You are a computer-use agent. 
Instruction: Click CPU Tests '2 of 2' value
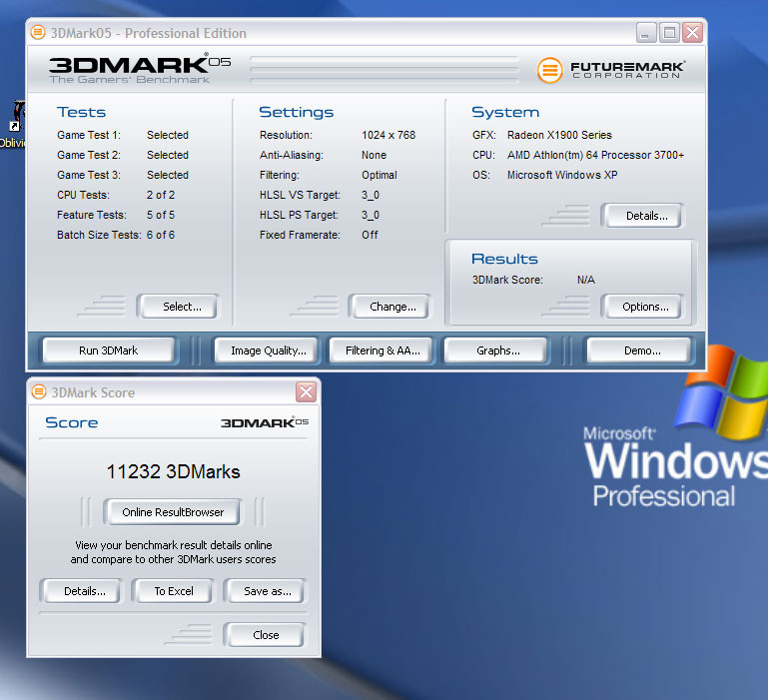161,195
